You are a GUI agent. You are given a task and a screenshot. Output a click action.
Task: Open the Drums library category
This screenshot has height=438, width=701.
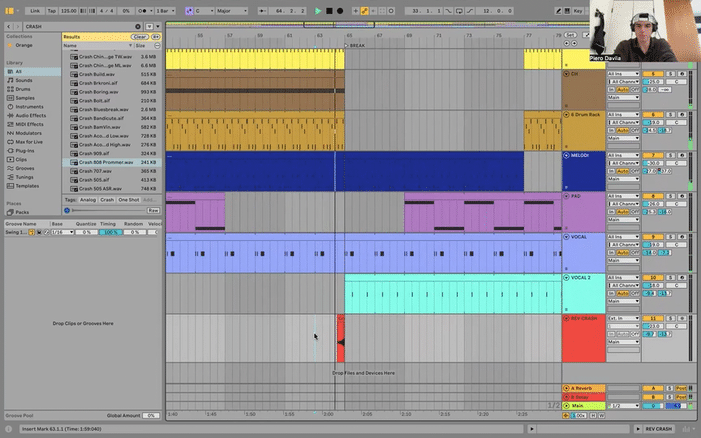(23, 89)
